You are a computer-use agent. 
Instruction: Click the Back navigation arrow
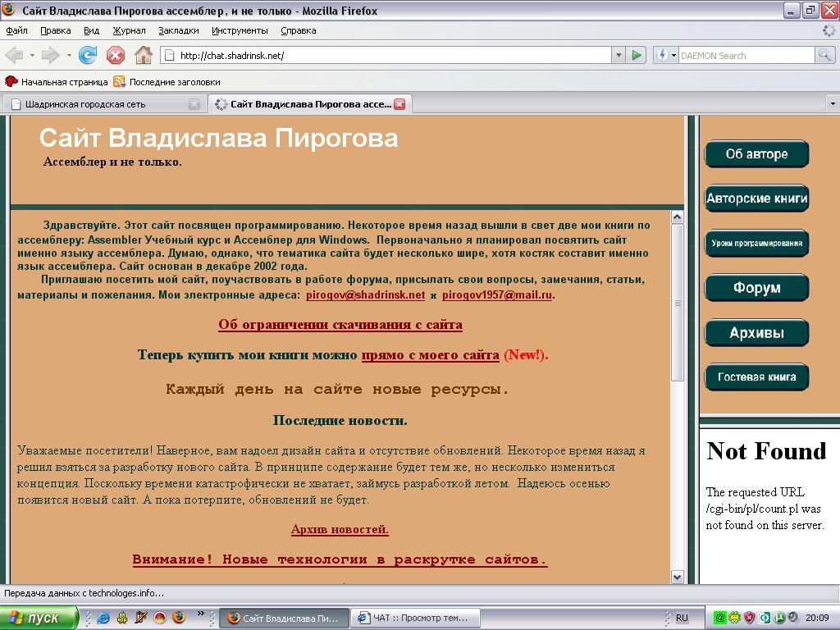[x=15, y=55]
